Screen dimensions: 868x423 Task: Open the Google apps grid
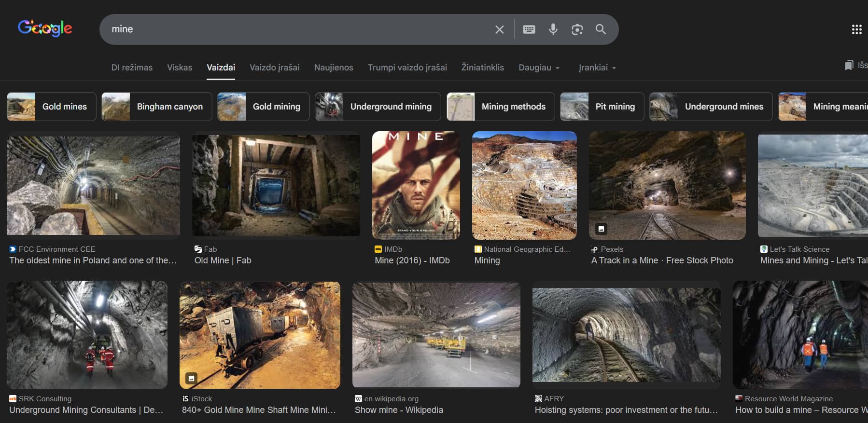coord(856,29)
